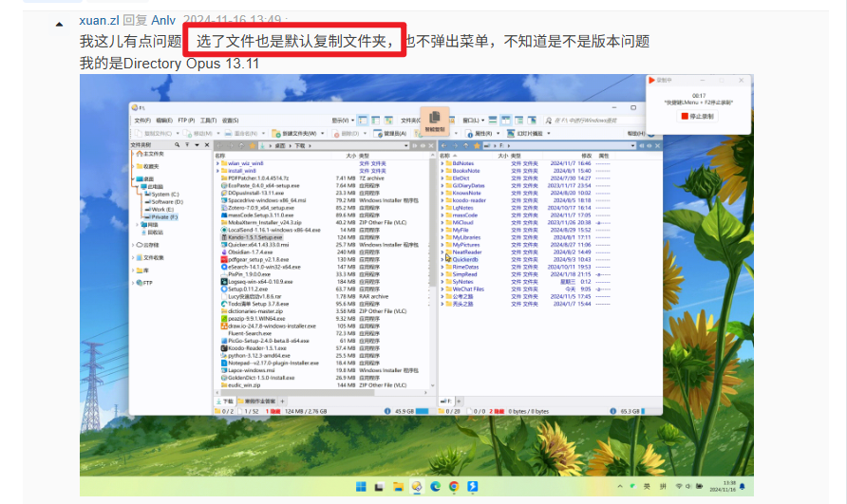
Task: Open the left pane path dropdown arrow
Action: click(x=406, y=146)
